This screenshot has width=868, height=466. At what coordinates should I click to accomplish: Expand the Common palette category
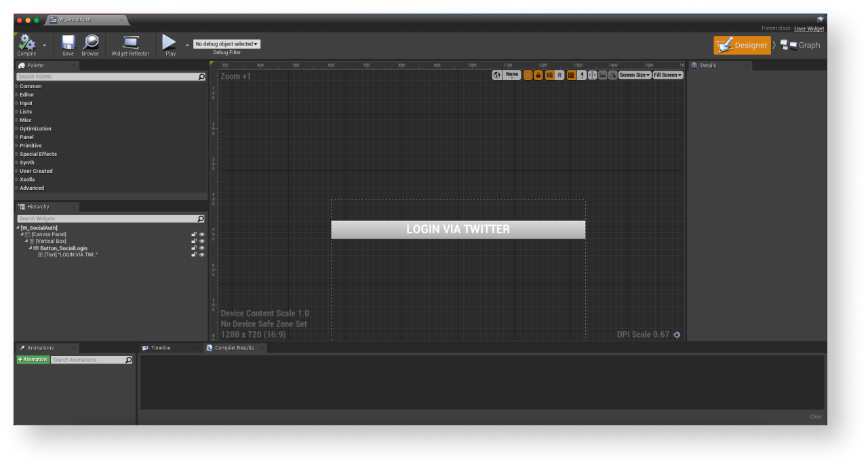(31, 86)
